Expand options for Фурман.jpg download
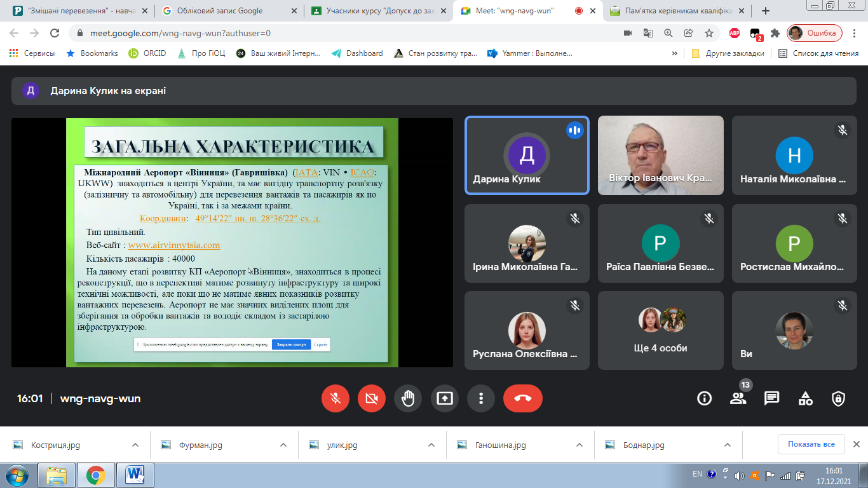Image resolution: width=868 pixels, height=488 pixels. 283,445
